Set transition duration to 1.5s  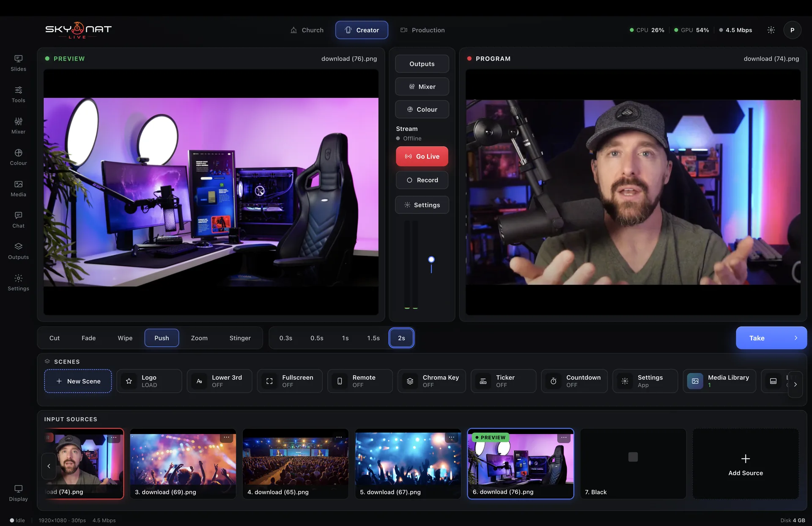373,338
